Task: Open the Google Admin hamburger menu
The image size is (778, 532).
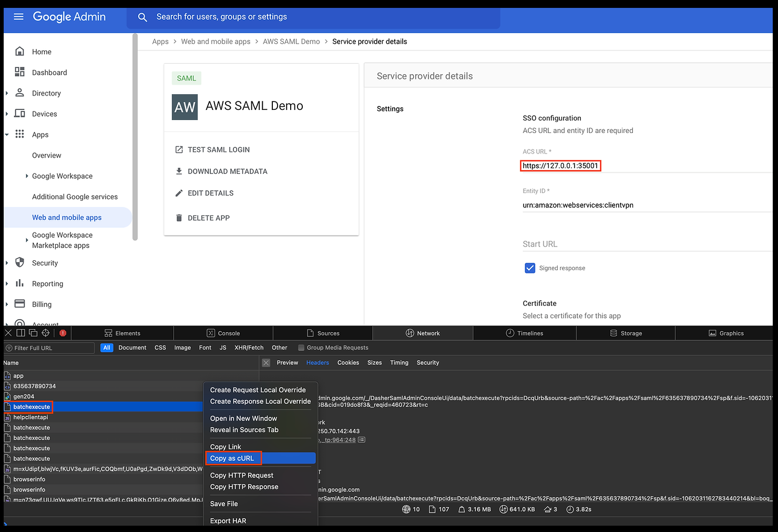Action: [x=18, y=17]
